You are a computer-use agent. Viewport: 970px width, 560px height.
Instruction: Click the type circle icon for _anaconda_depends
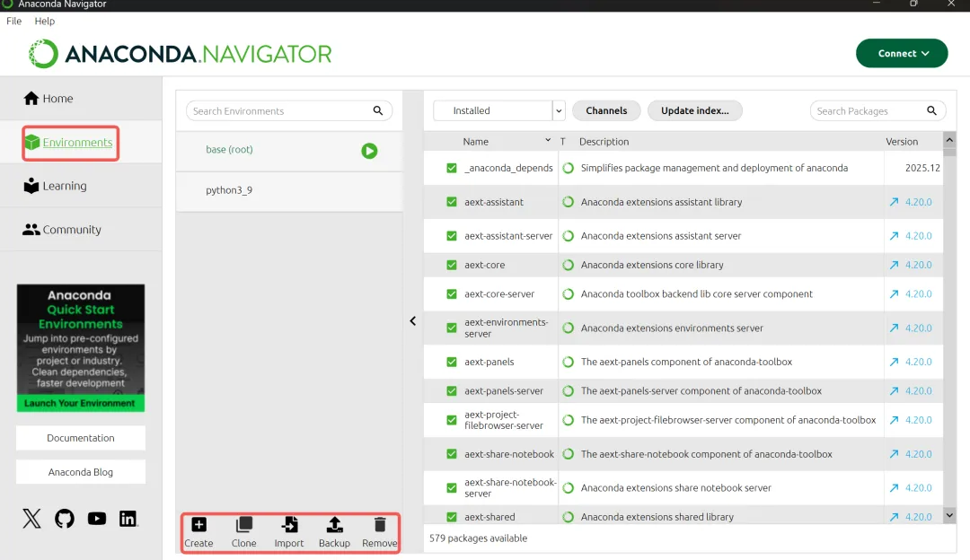click(568, 168)
